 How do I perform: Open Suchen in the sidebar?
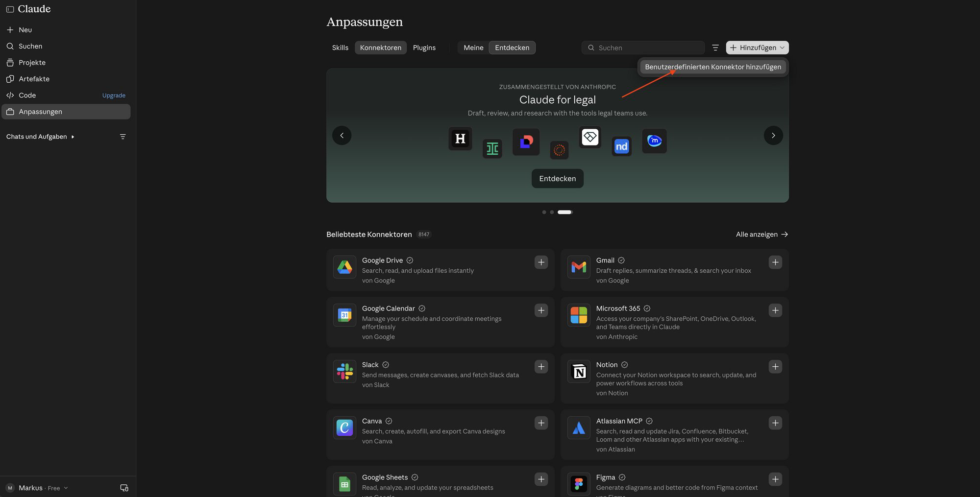pos(66,46)
